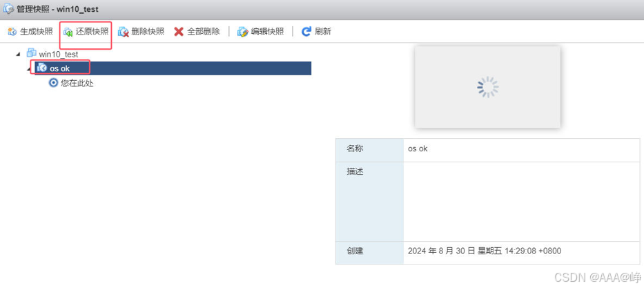Screen dimensions: 644x288
Task: Click the 描述 label cell
Action: [x=370, y=201]
